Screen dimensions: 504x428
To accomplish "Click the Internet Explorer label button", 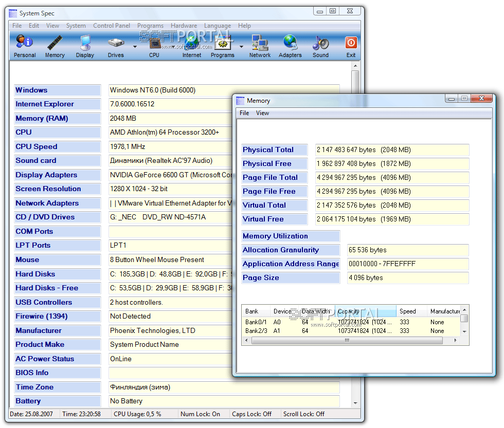I will pyautogui.click(x=58, y=104).
